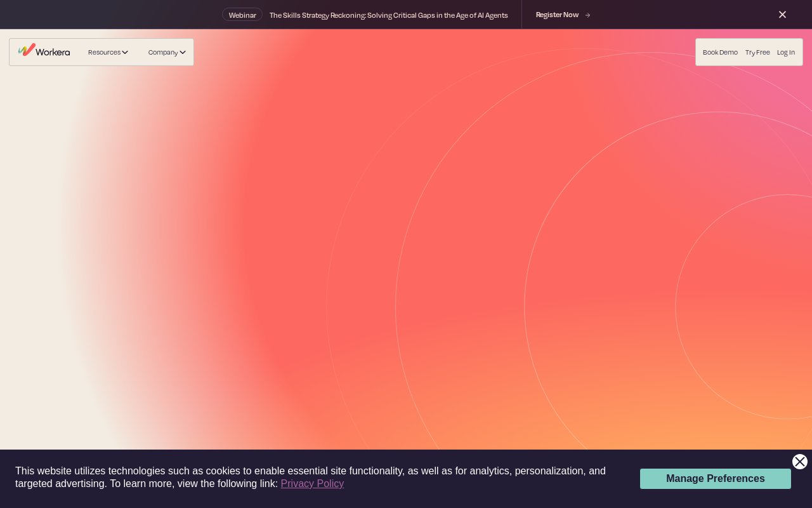Expand the Company dropdown menu
812x508 pixels.
pyautogui.click(x=167, y=52)
